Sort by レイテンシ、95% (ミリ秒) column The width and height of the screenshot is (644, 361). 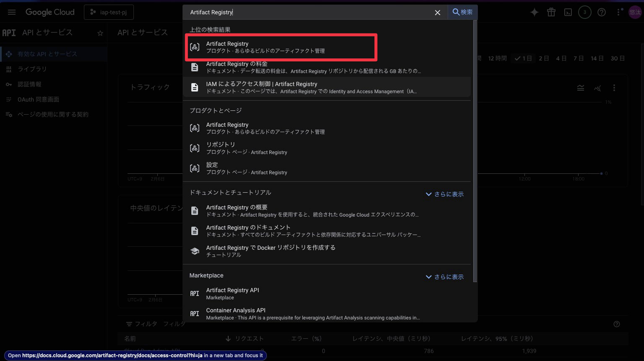497,339
